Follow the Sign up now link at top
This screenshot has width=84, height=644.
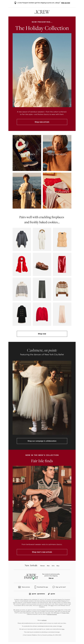click(x=66, y=3)
